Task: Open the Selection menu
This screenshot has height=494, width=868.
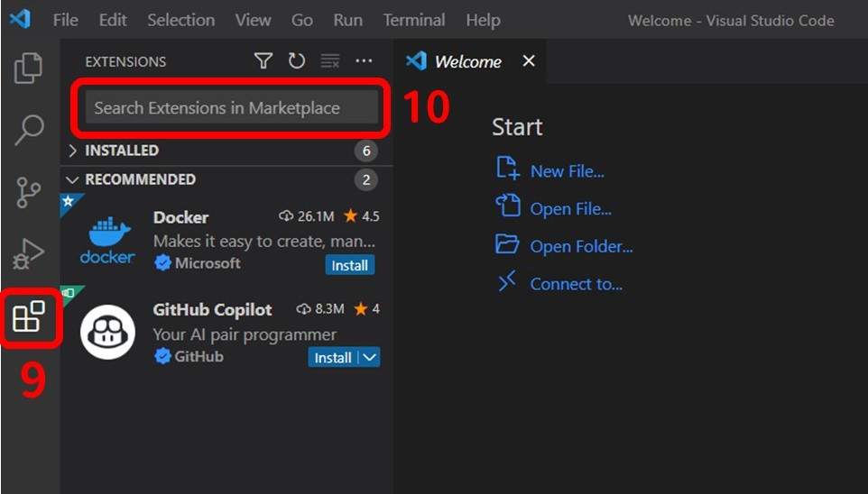Action: [x=180, y=20]
